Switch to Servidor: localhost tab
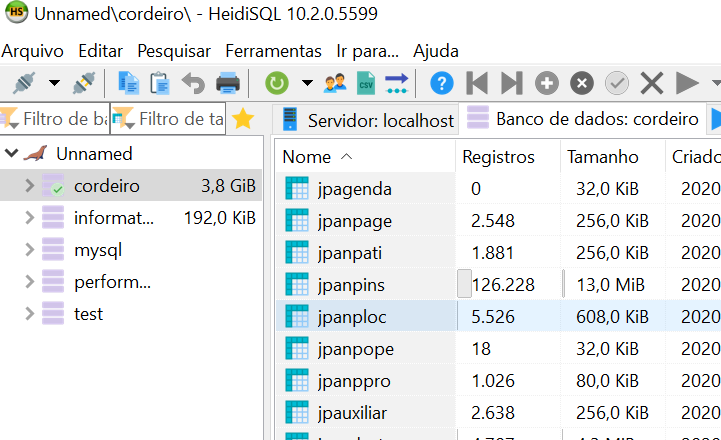Screen dimensions: 721x440 pos(366,120)
